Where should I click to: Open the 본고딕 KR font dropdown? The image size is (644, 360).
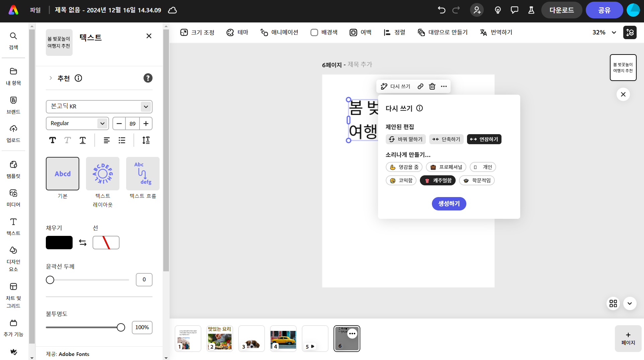click(x=99, y=107)
